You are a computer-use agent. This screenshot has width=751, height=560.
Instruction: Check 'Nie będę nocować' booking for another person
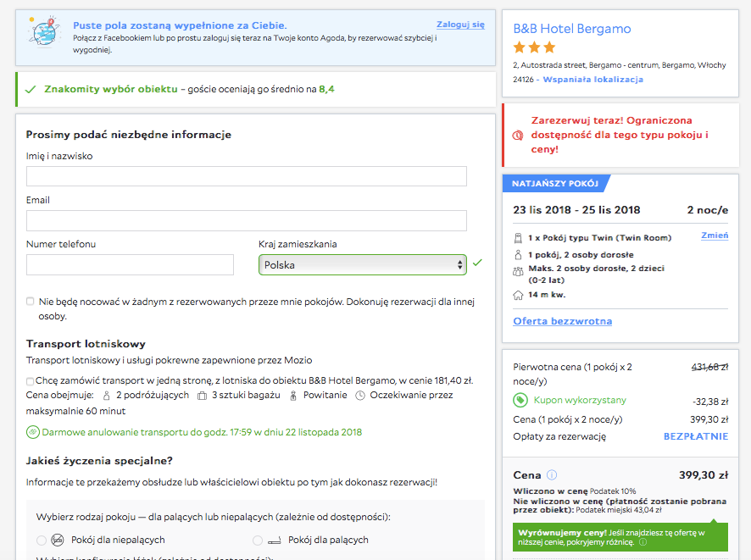click(31, 301)
